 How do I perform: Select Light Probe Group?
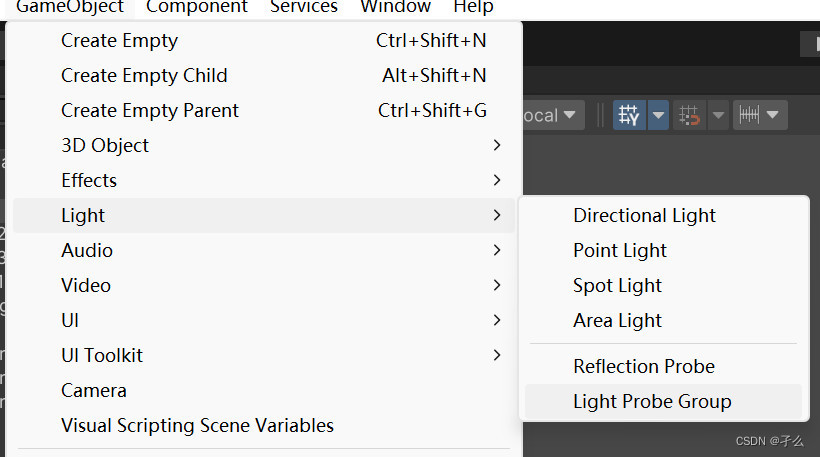point(652,402)
